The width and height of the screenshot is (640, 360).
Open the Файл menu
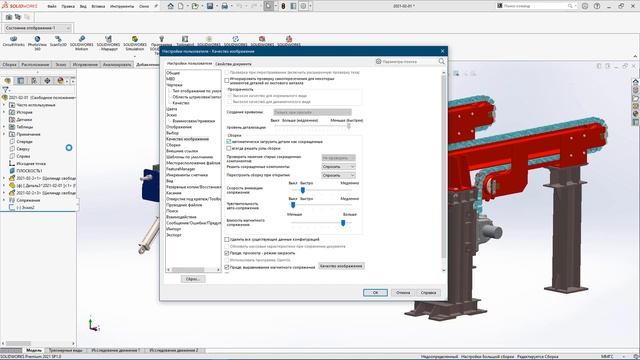coord(52,7)
